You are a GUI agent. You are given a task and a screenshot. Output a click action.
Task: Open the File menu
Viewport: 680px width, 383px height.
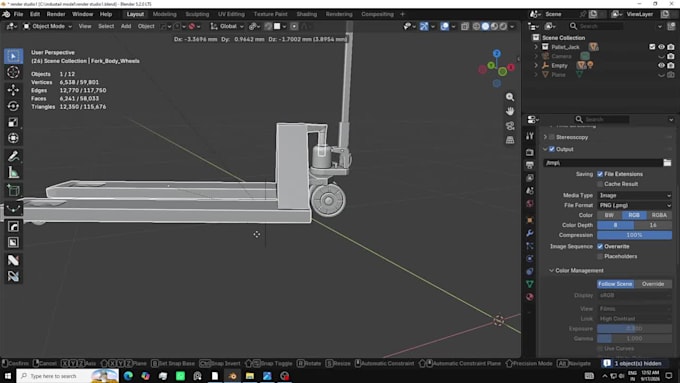(x=18, y=14)
